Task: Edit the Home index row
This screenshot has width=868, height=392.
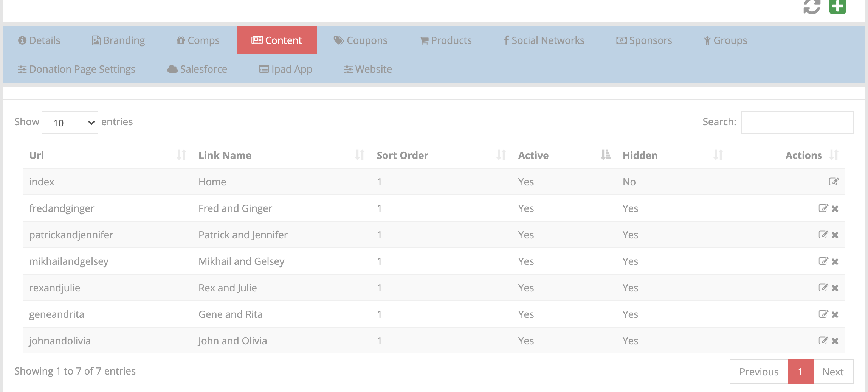Action: point(833,182)
